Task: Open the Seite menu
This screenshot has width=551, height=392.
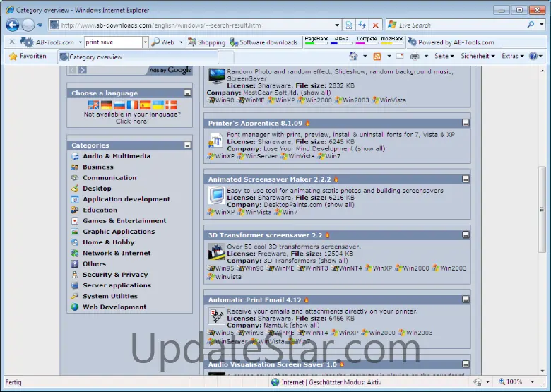Action: point(444,56)
